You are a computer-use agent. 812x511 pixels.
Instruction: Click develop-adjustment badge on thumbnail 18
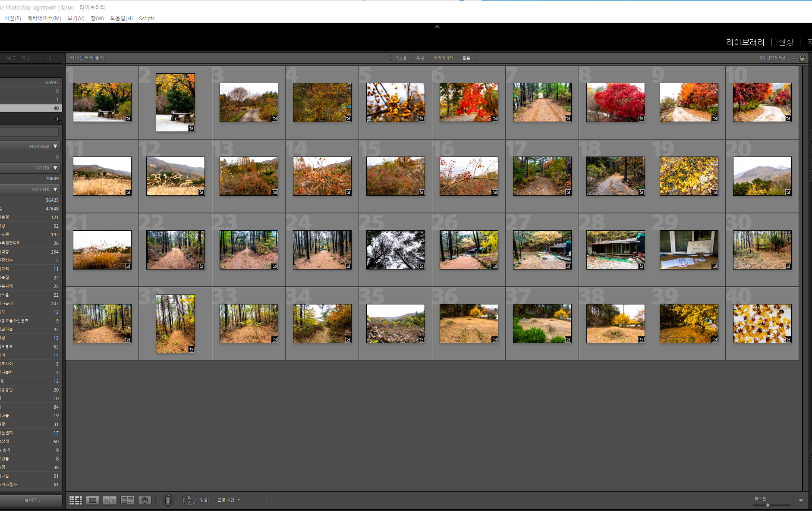tap(642, 192)
